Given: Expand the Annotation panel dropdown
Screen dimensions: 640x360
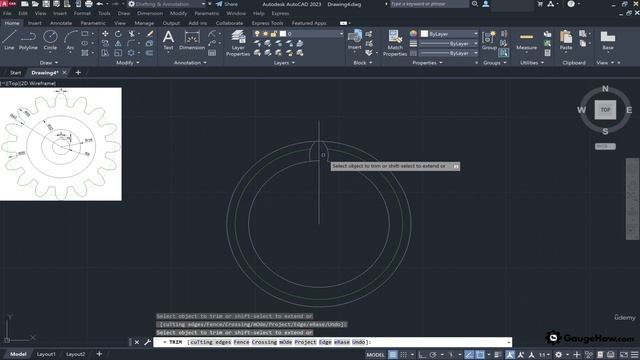Looking at the screenshot, I should click(x=190, y=62).
